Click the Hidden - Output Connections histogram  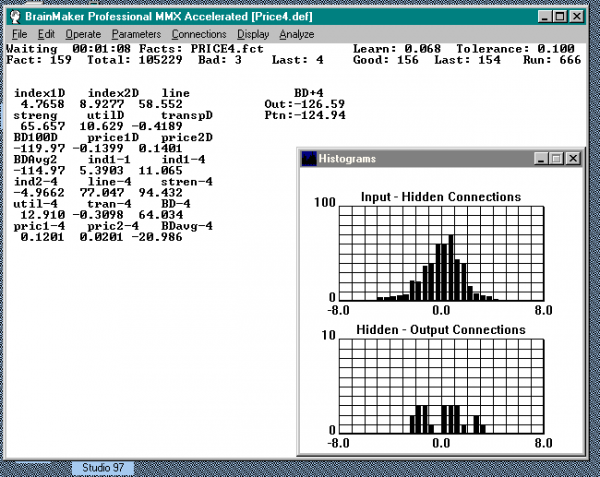click(x=441, y=386)
